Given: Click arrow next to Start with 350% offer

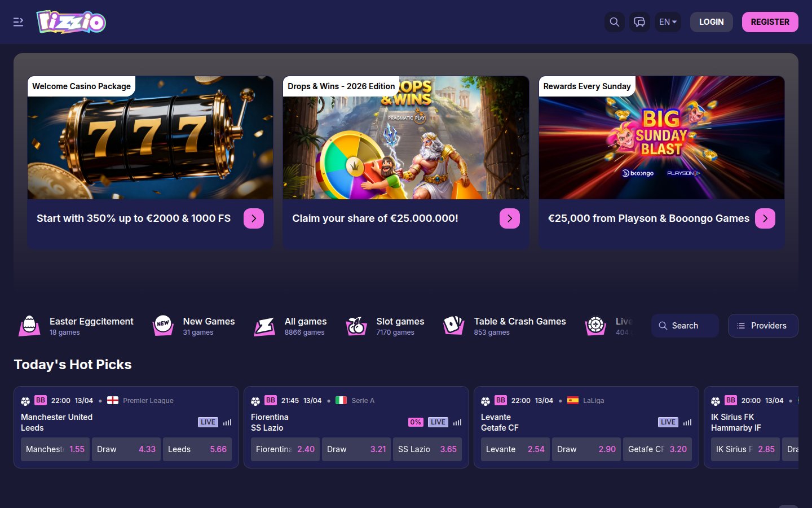Looking at the screenshot, I should click(254, 218).
